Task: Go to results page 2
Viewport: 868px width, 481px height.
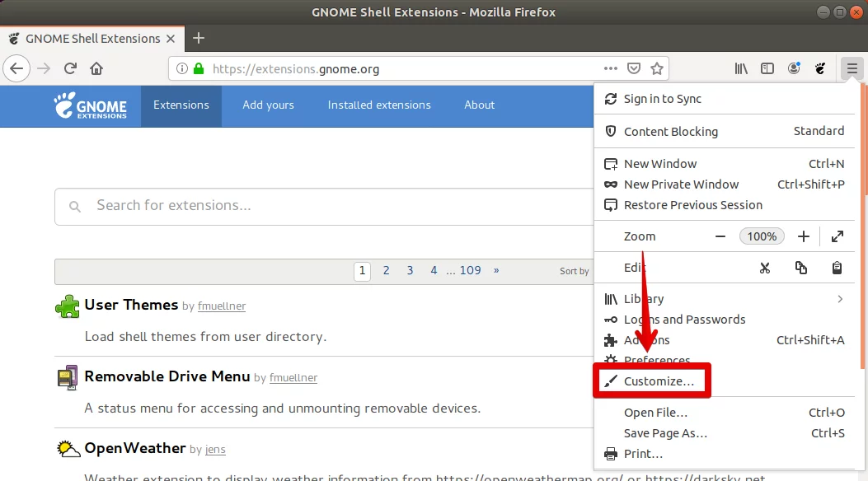Action: [x=386, y=271]
